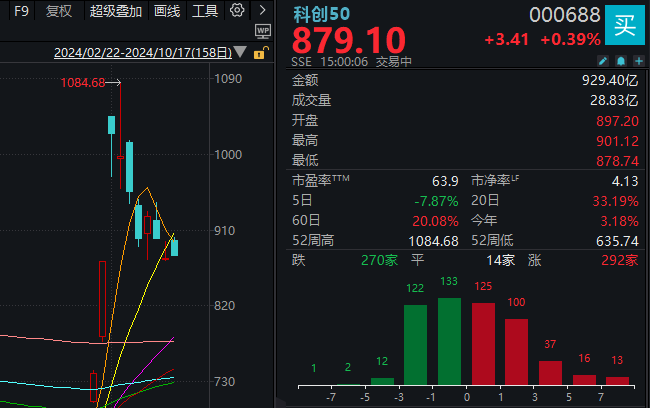Click the 1084.68 high price marker
This screenshot has height=408, width=650.
click(83, 82)
